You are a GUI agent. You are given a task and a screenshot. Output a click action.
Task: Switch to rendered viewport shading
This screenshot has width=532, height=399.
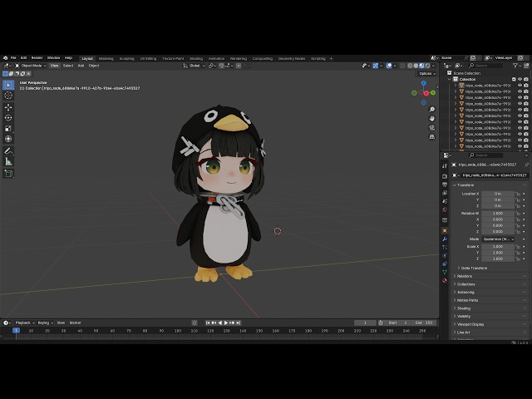point(428,66)
